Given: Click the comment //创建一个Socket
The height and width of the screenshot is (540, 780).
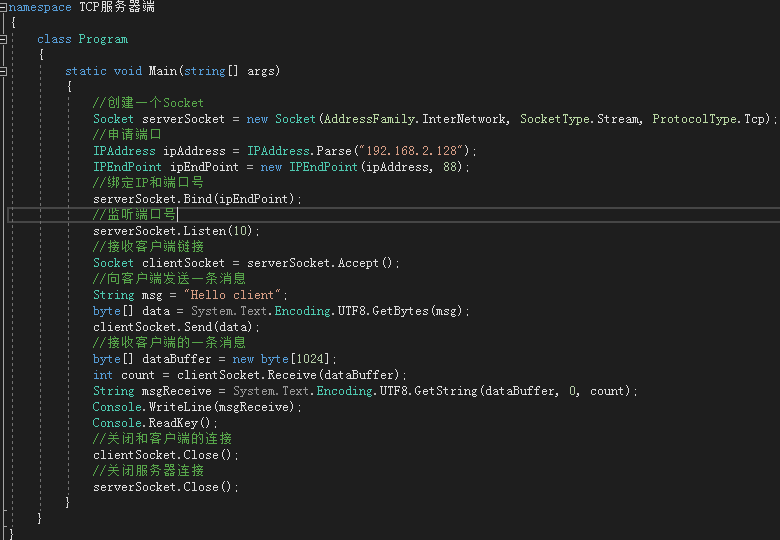Looking at the screenshot, I should [x=148, y=103].
